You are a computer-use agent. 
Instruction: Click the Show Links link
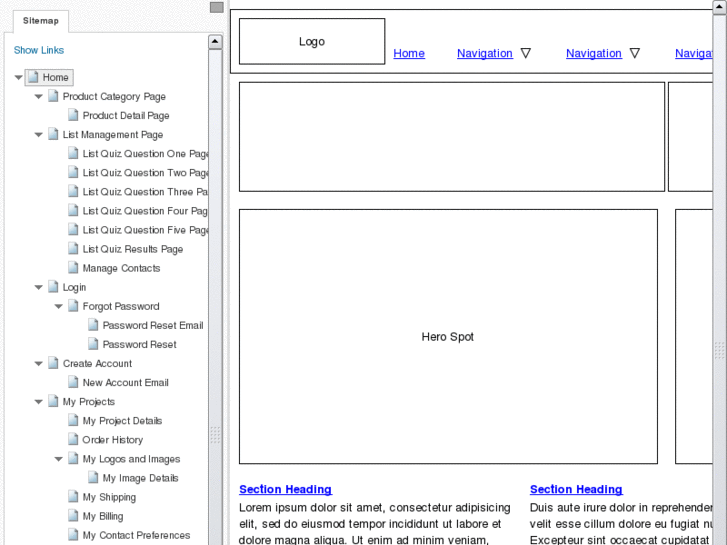pos(39,50)
